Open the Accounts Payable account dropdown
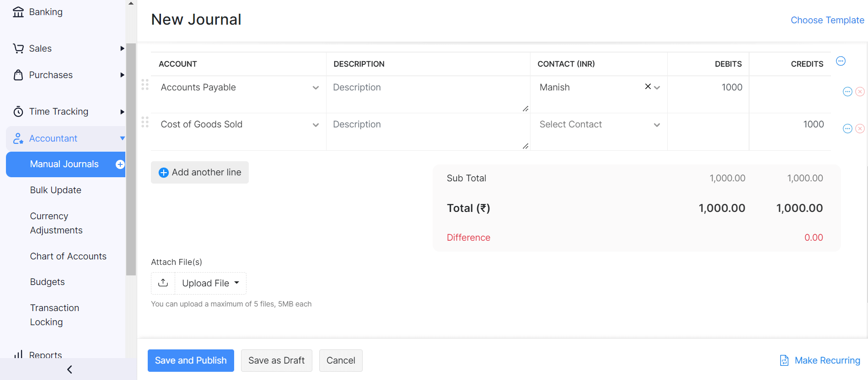The image size is (868, 380). click(x=316, y=88)
